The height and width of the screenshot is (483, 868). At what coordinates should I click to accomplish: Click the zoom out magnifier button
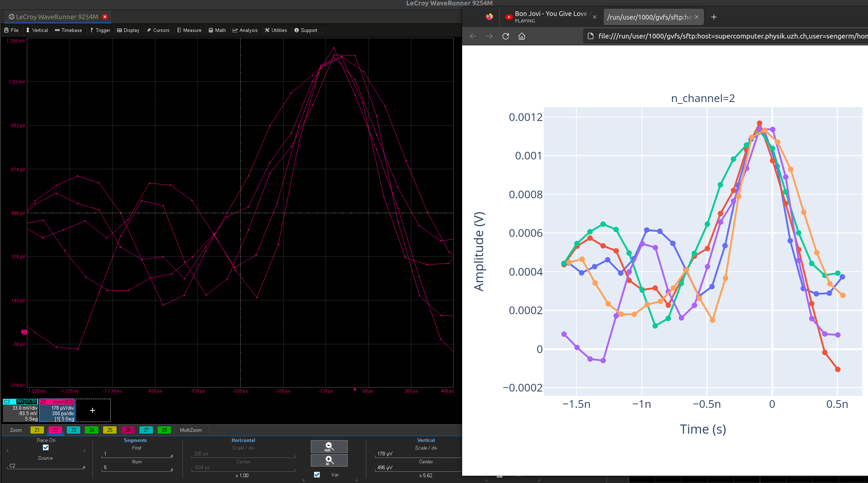click(329, 446)
